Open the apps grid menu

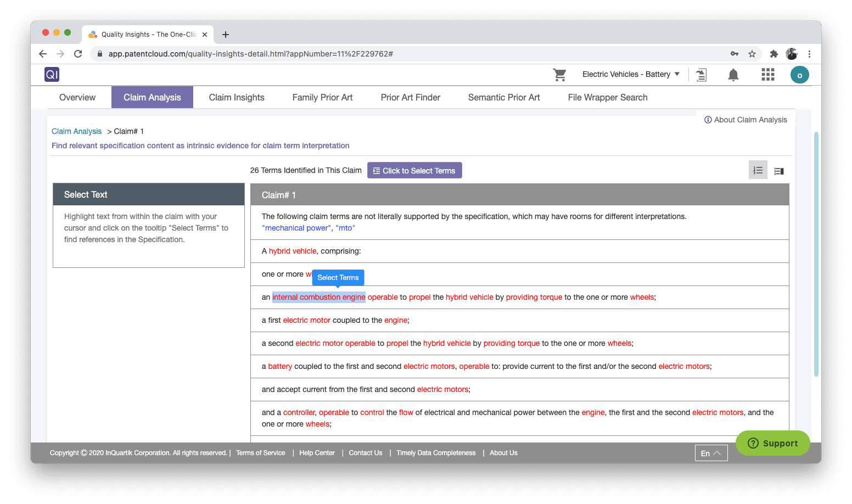point(767,75)
